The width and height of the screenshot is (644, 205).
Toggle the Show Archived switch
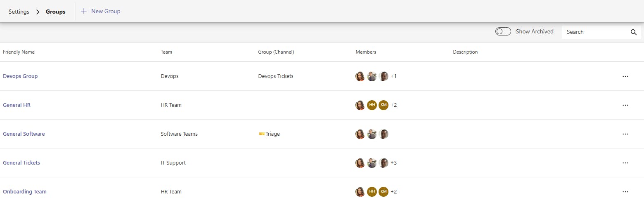pos(503,32)
